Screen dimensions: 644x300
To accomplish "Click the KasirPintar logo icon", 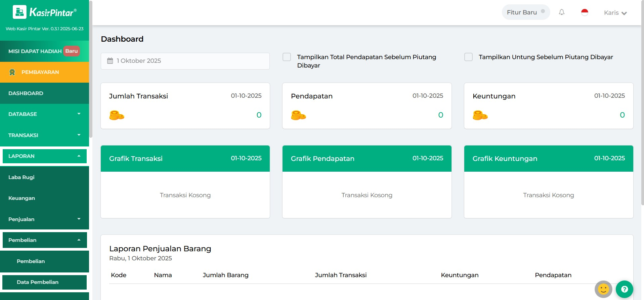I will coord(19,12).
